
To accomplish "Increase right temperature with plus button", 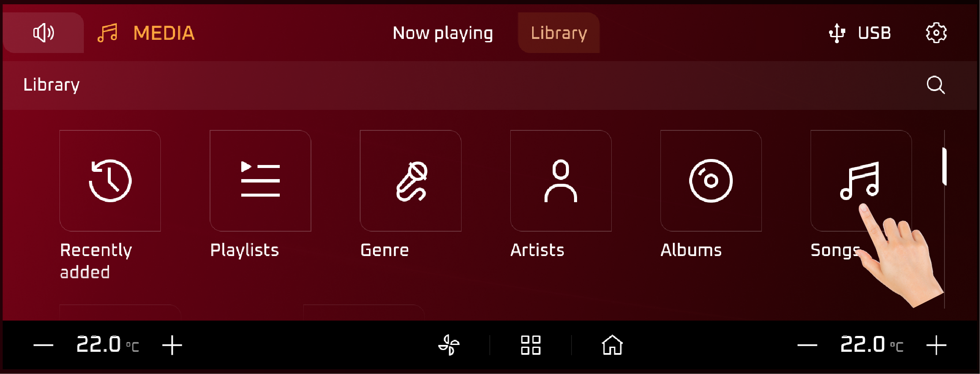I will pyautogui.click(x=936, y=345).
